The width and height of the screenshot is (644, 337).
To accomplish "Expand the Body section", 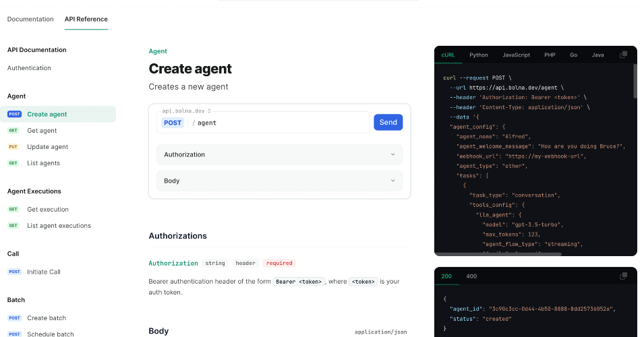I will click(x=279, y=181).
